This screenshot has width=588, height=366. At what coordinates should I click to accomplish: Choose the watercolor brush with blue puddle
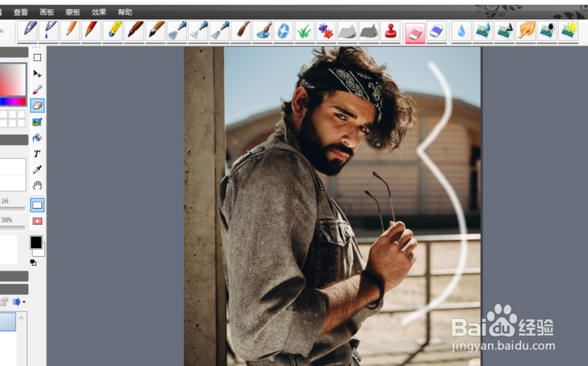pos(262,32)
